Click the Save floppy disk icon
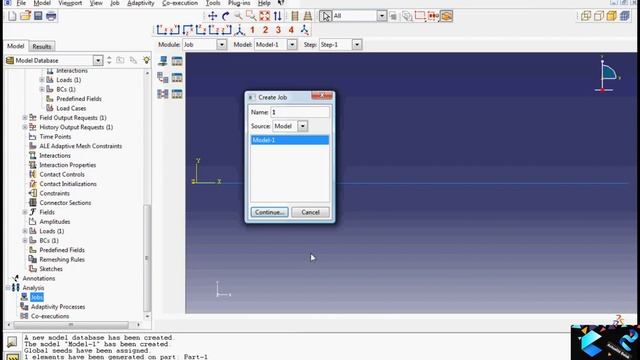Image resolution: width=640 pixels, height=360 pixels. [38, 16]
